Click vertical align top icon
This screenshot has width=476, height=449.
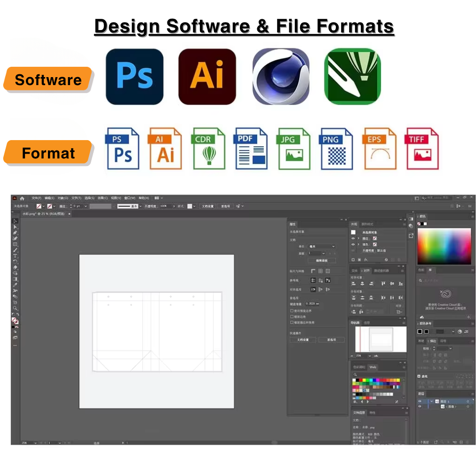pos(383,284)
